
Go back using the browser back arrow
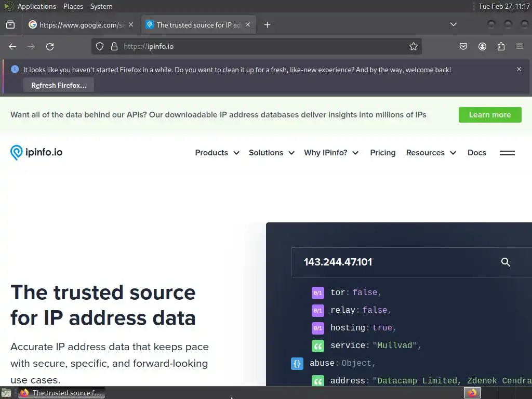pos(12,46)
